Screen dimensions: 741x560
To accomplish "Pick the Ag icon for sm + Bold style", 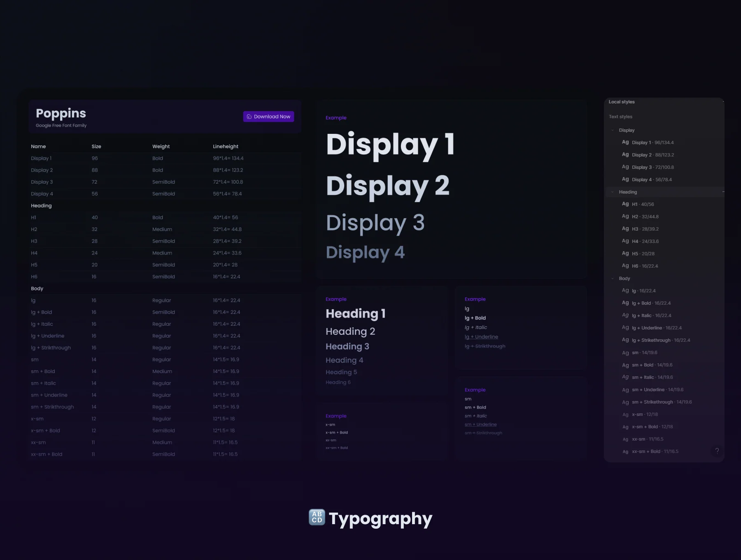I will click(x=625, y=365).
